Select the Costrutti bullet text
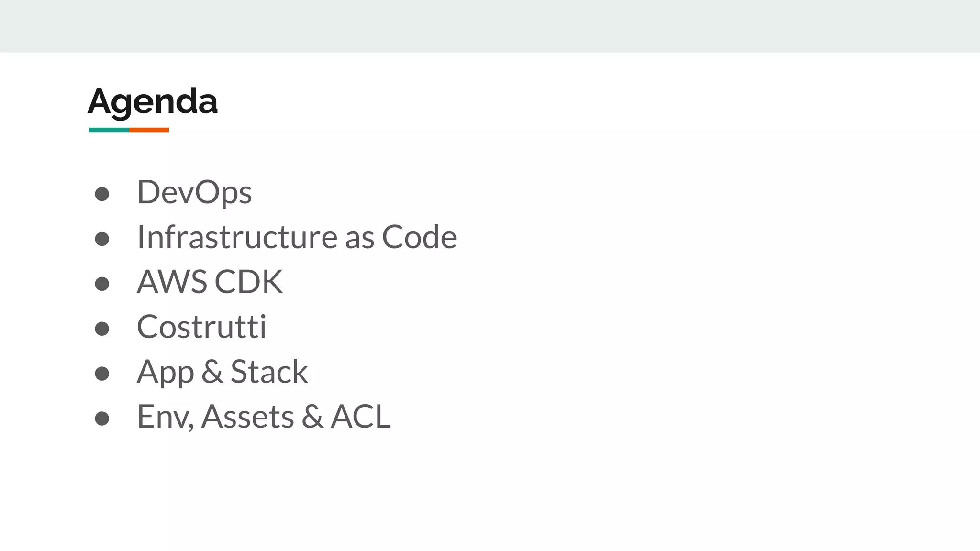The width and height of the screenshot is (980, 551). pyautogui.click(x=201, y=327)
